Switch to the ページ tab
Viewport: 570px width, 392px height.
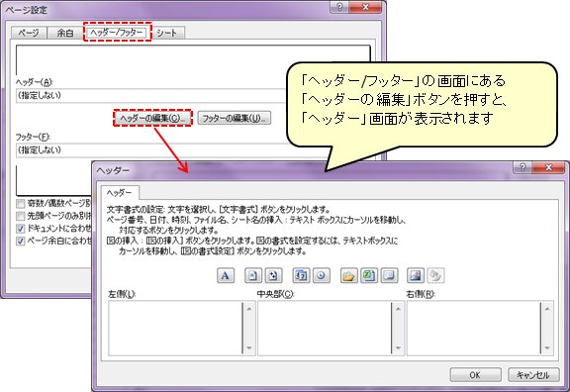pos(29,33)
